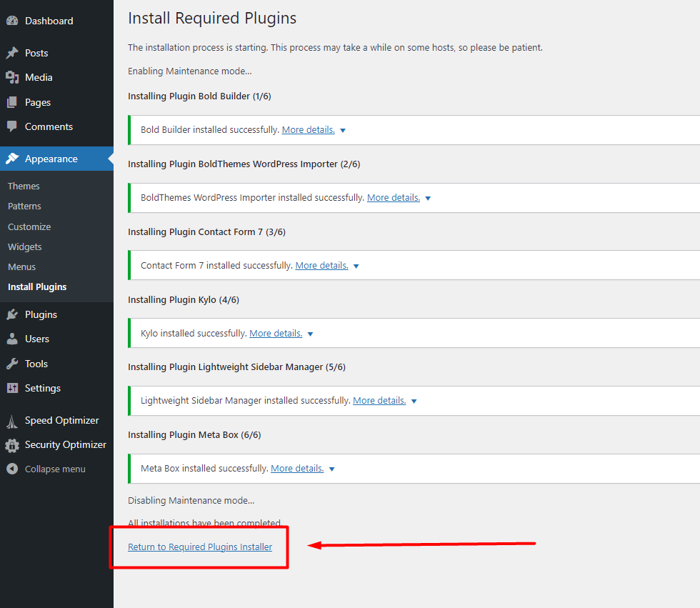This screenshot has width=700, height=608.
Task: Open Customize submenu item
Action: (x=29, y=226)
